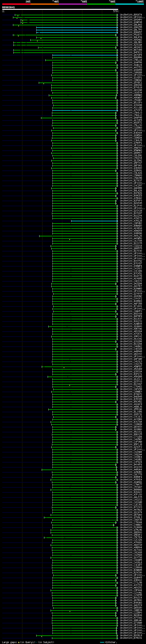Select hit UniRef100_B9S6T4
The image size is (146, 644).
tap(131, 15)
